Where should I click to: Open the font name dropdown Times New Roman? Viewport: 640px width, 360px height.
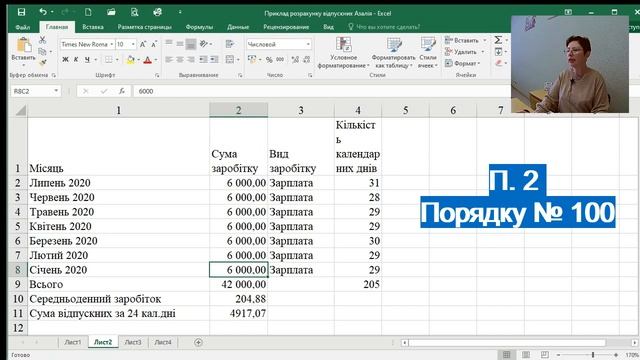tap(112, 44)
